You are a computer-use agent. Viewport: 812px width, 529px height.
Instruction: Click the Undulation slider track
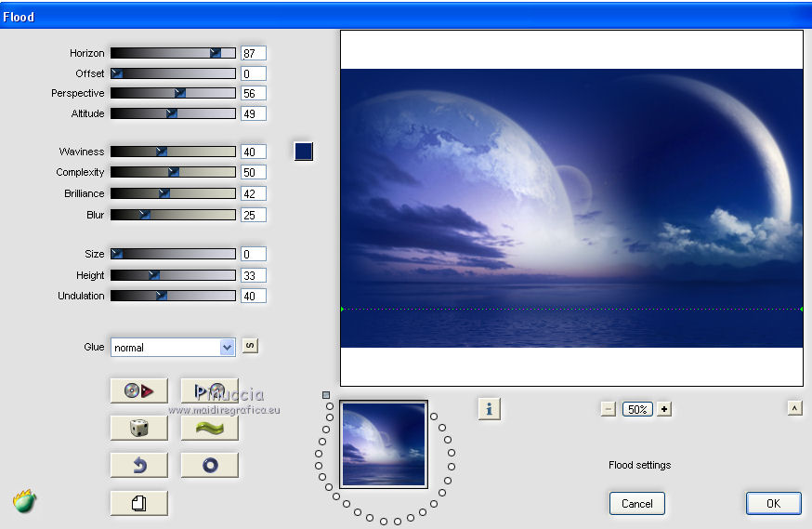pyautogui.click(x=173, y=296)
